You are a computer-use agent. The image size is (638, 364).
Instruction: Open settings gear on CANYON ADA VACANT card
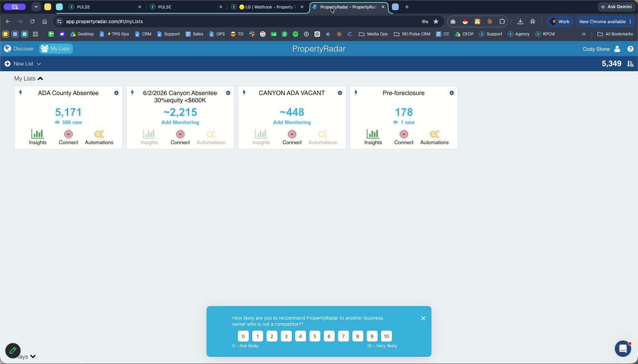340,93
